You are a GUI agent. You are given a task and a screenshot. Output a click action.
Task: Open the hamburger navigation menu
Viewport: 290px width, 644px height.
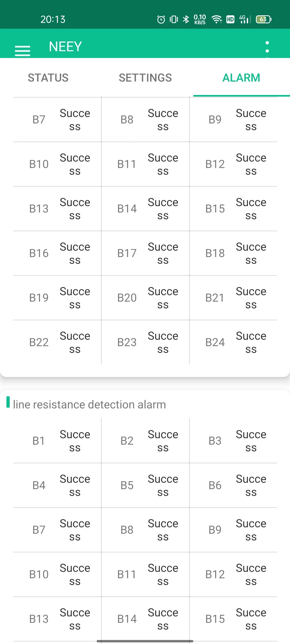click(x=23, y=50)
